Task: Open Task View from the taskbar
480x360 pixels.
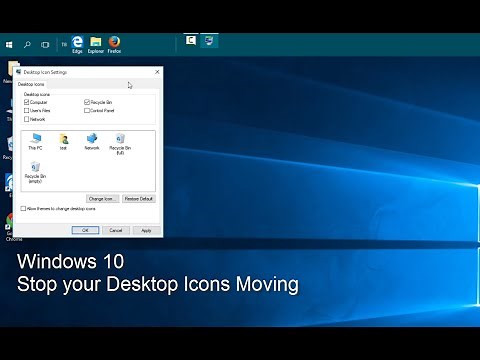Action: [x=45, y=45]
